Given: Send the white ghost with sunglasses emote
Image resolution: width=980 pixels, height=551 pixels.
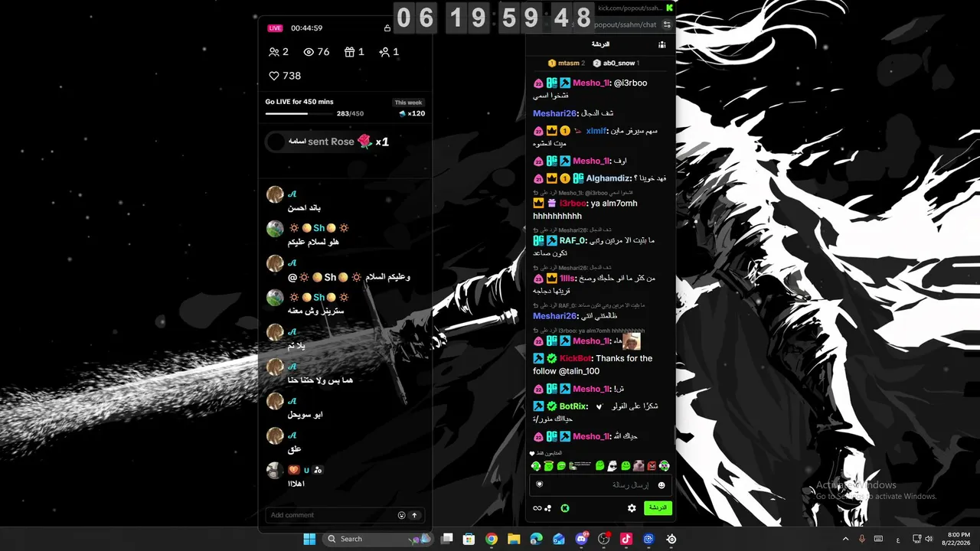Looking at the screenshot, I should click(612, 465).
